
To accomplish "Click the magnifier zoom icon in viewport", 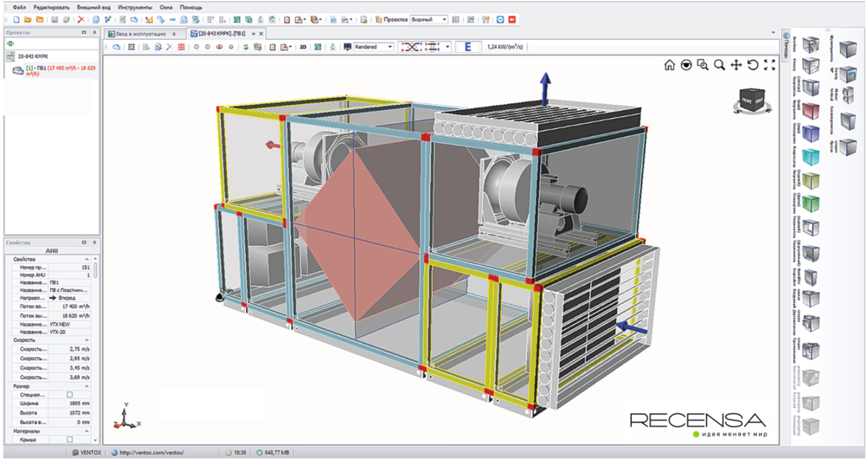I will (x=720, y=65).
